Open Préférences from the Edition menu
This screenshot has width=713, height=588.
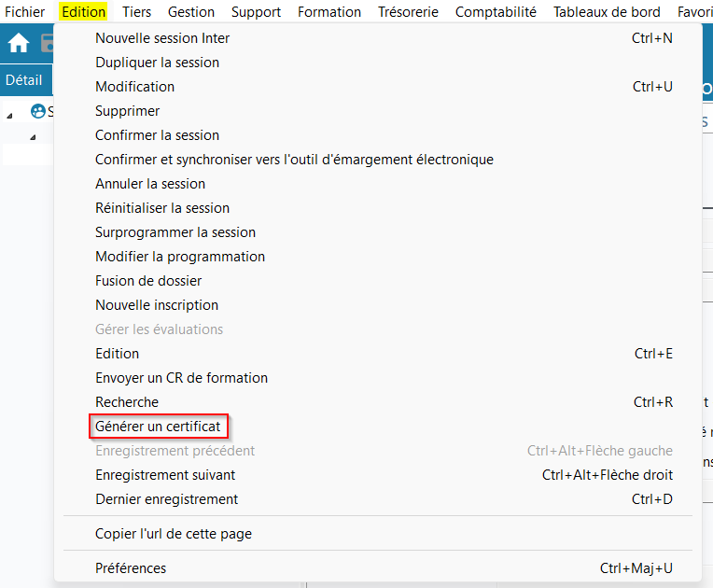pos(131,568)
